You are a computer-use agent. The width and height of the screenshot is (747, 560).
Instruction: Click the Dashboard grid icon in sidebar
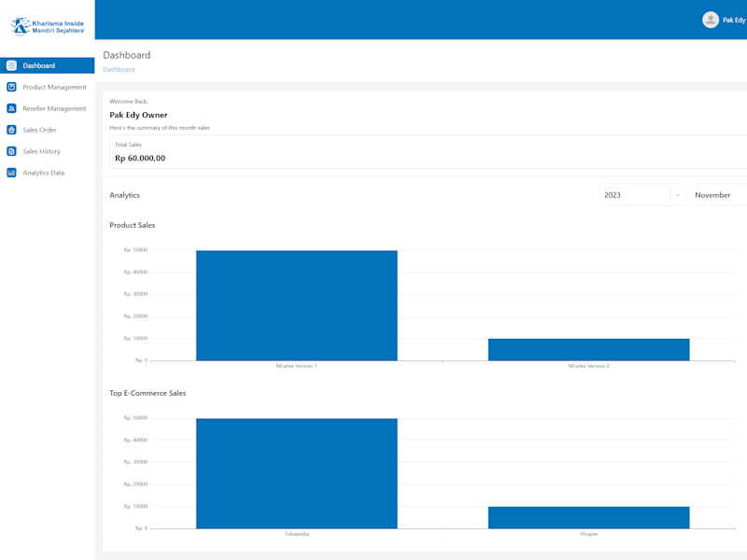(12, 65)
